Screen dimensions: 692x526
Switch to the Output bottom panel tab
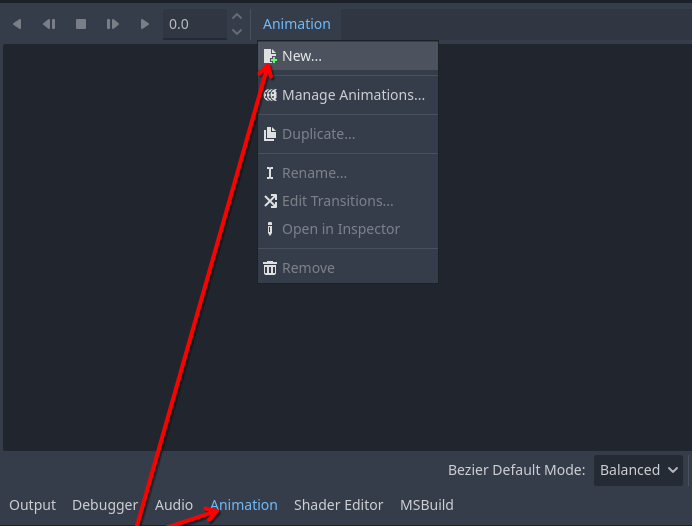tap(33, 505)
